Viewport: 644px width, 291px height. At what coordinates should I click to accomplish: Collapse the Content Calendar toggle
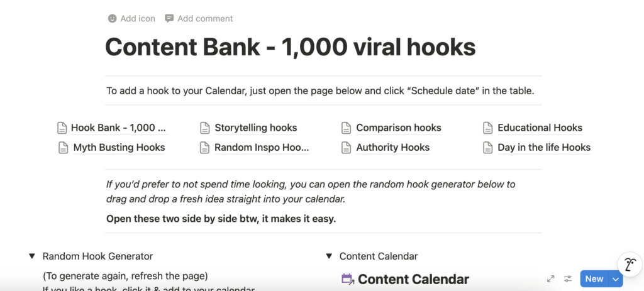click(x=328, y=256)
